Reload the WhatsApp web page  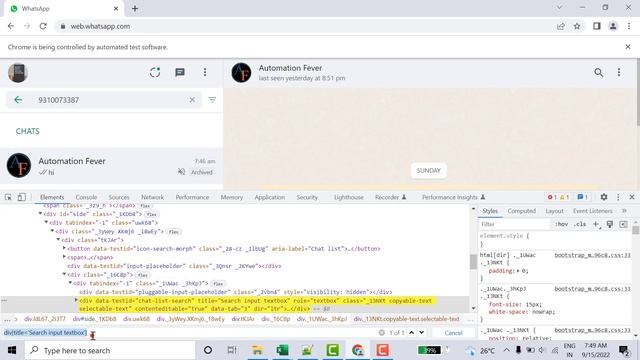43,26
